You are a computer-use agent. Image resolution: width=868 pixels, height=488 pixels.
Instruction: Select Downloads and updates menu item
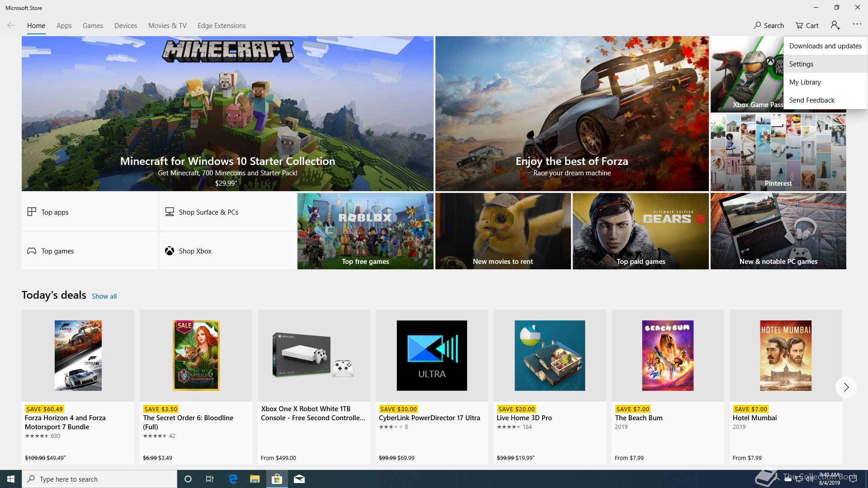825,46
